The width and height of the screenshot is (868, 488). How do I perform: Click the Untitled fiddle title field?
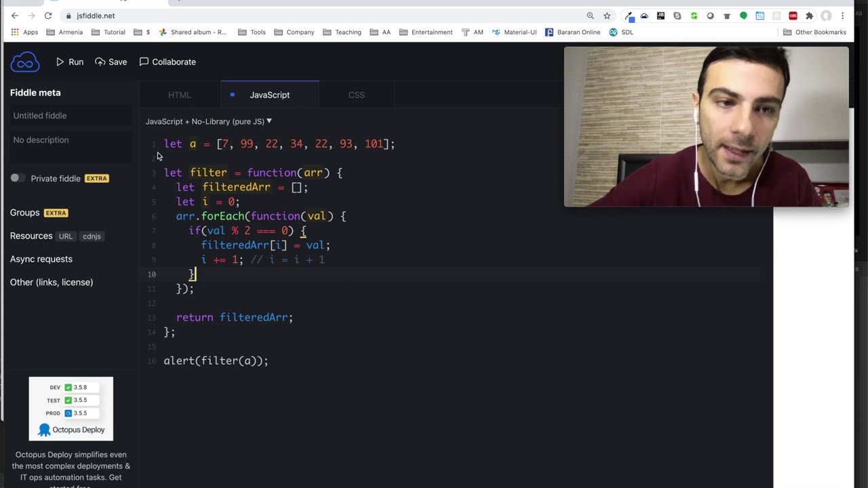71,116
